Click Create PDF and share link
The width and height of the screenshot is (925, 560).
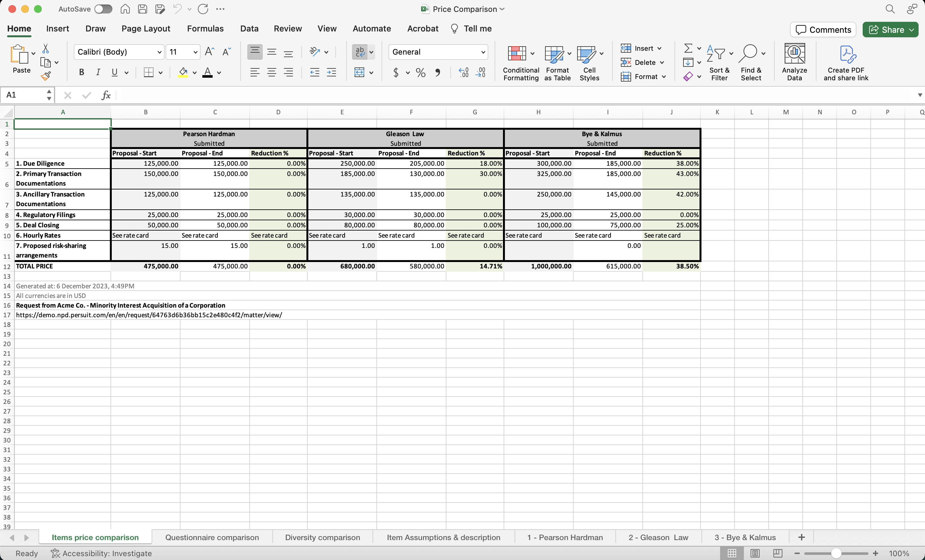pyautogui.click(x=846, y=62)
